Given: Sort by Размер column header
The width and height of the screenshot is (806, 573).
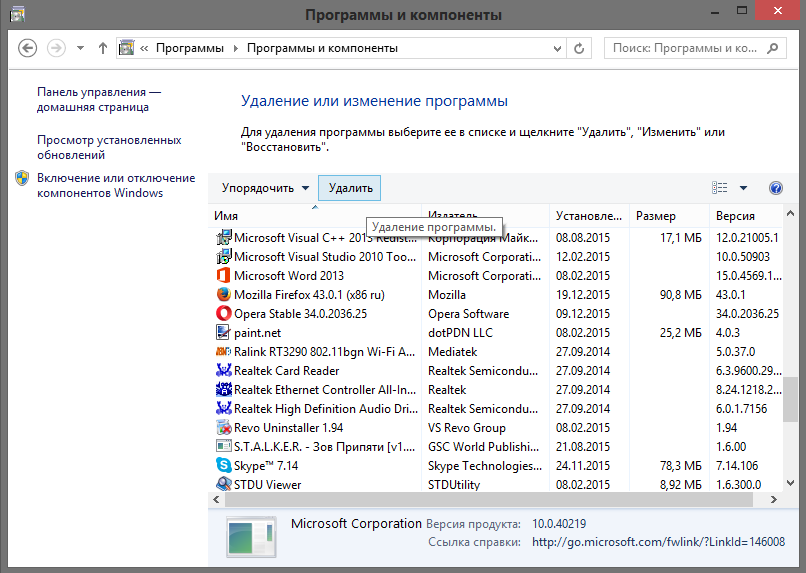Looking at the screenshot, I should 669,216.
